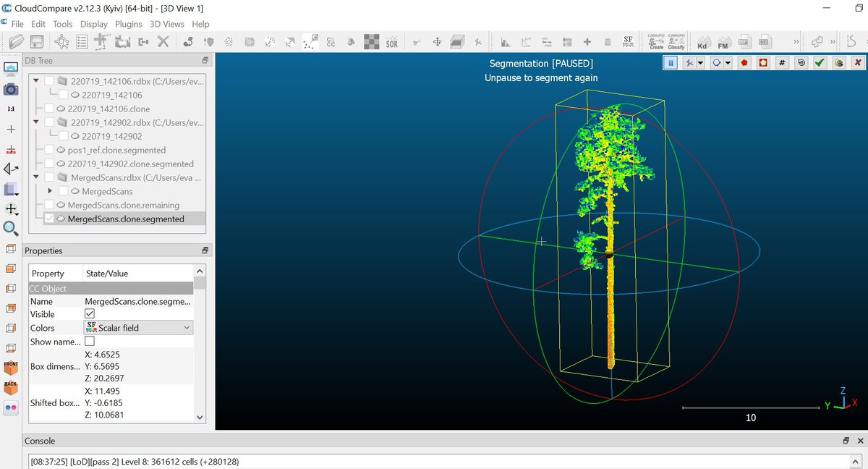Tick the pos1_ref.clone.segmented checkbox
This screenshot has height=469, width=868.
point(49,150)
